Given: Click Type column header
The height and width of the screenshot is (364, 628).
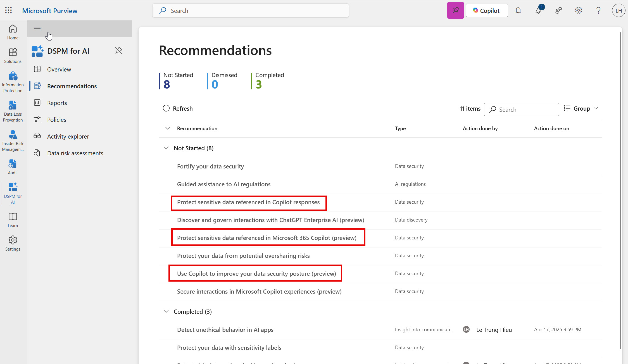Looking at the screenshot, I should (400, 128).
